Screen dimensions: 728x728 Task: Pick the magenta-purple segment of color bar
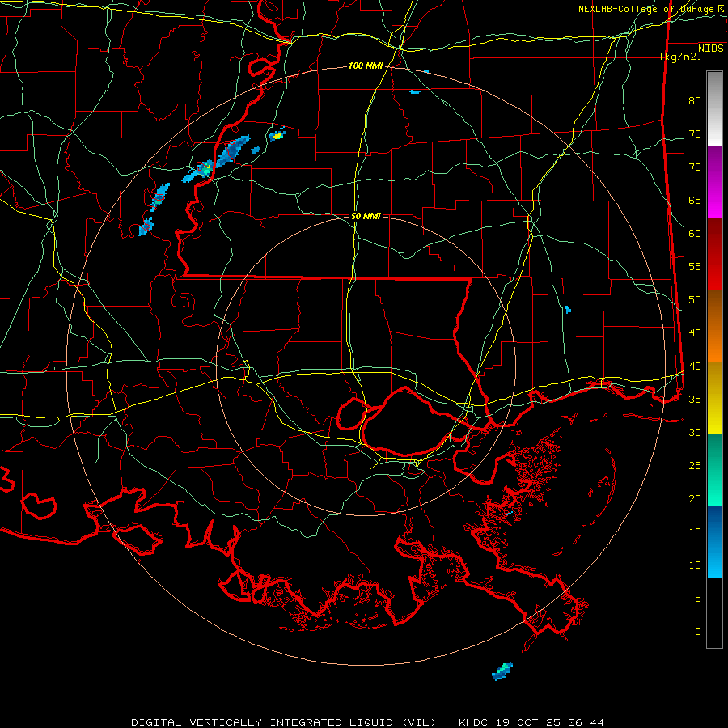[x=714, y=182]
